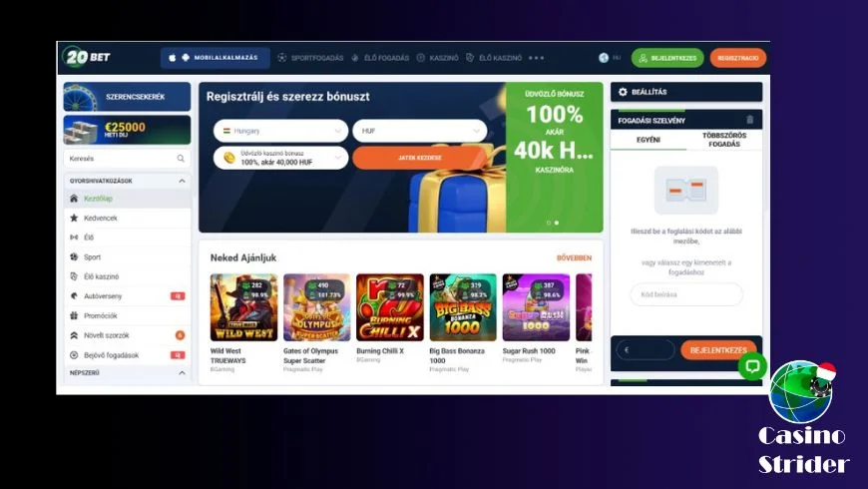Viewport: 868px width, 489px height.
Task: Click the search magnifier icon
Action: pos(181,159)
